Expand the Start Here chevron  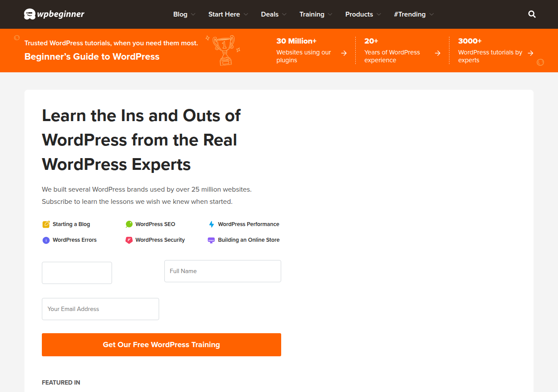246,14
